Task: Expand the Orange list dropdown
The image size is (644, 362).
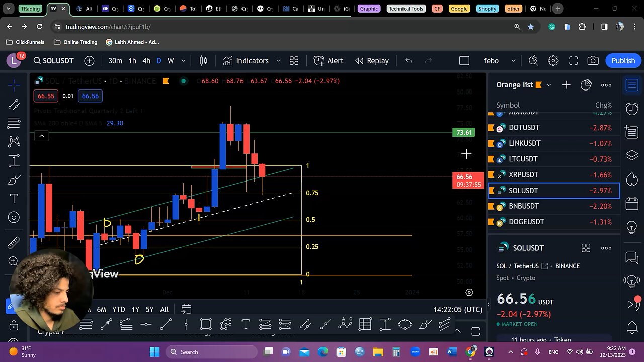Action: click(548, 85)
